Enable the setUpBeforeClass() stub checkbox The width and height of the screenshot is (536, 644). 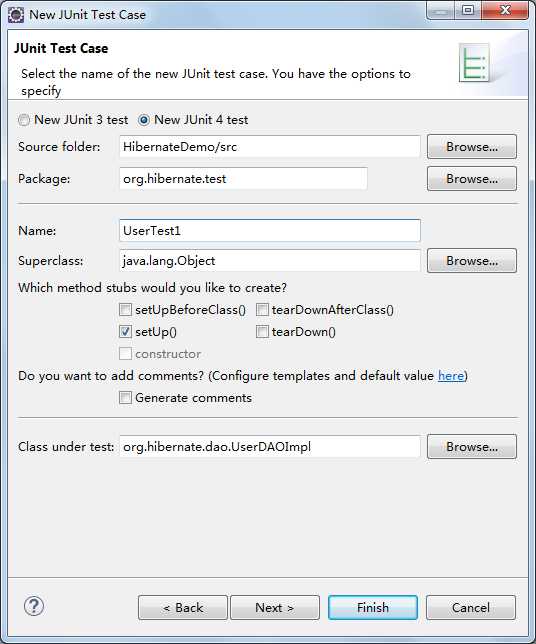[x=125, y=309]
